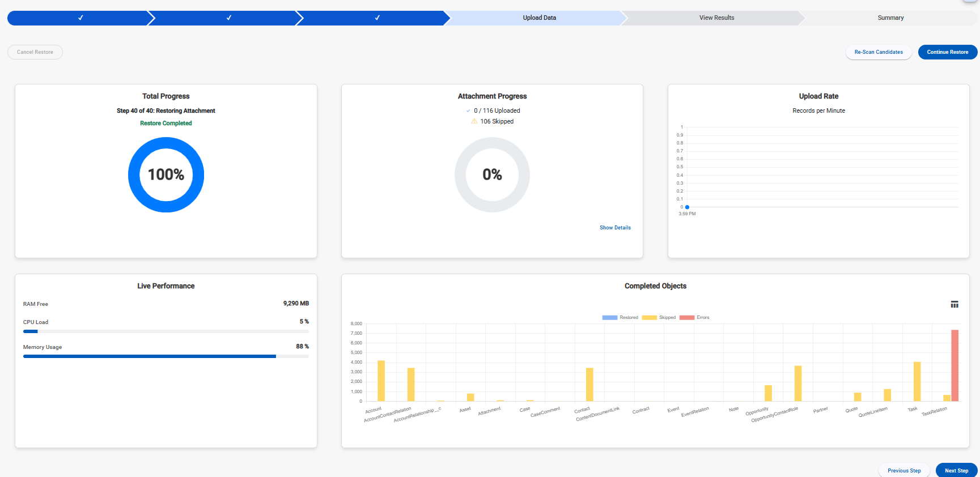The height and width of the screenshot is (477, 980).
Task: Open the Completed Objects table view icon
Action: coord(954,305)
